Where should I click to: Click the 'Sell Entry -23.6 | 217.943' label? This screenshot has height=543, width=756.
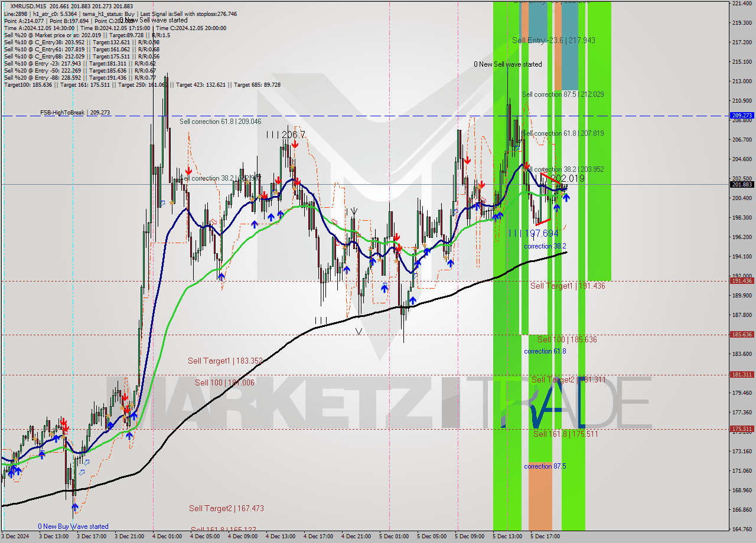pyautogui.click(x=553, y=40)
